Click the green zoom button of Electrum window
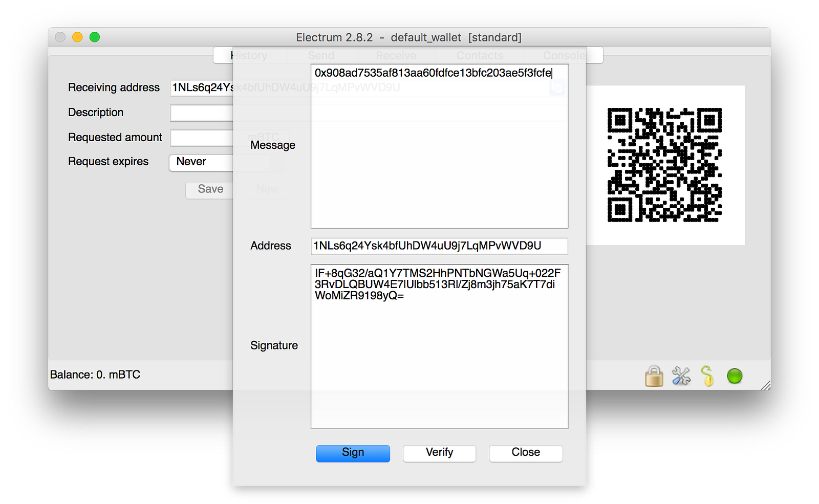Image resolution: width=819 pixels, height=504 pixels. (95, 37)
